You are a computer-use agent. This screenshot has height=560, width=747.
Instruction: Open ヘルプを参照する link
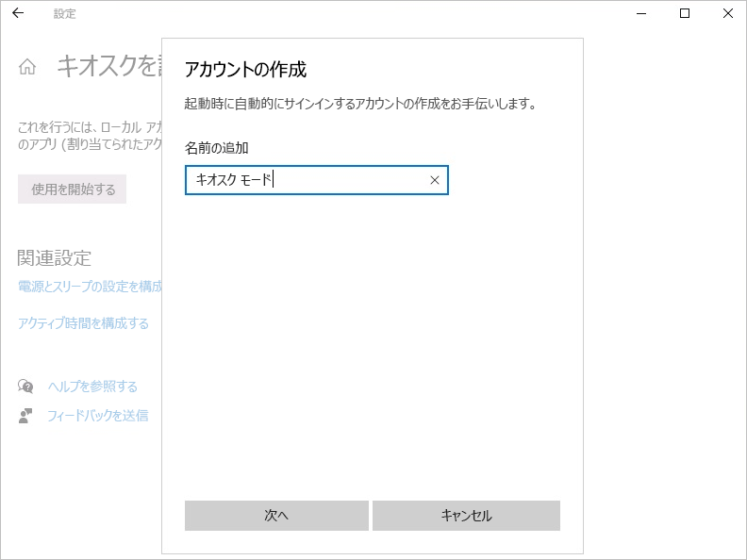coord(92,387)
